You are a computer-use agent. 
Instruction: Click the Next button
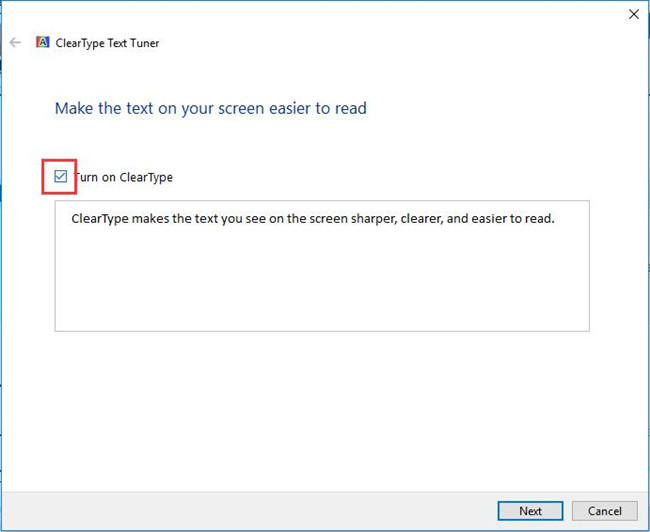[x=530, y=510]
